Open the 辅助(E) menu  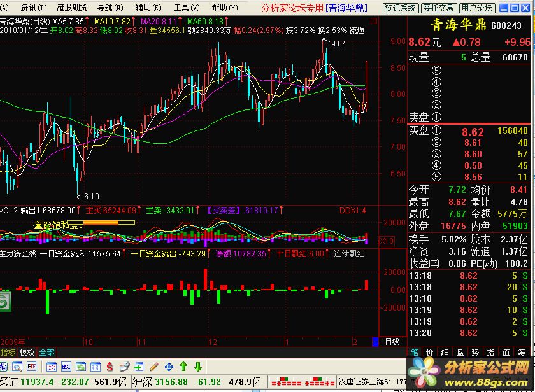tap(148, 8)
